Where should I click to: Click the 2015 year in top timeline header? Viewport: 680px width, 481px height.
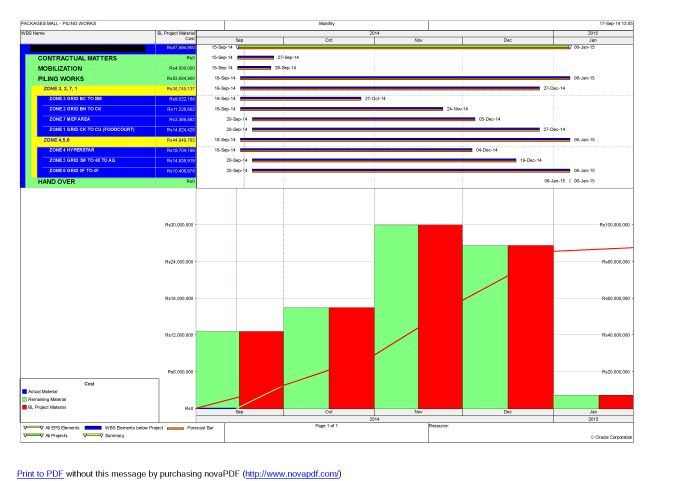pos(593,33)
